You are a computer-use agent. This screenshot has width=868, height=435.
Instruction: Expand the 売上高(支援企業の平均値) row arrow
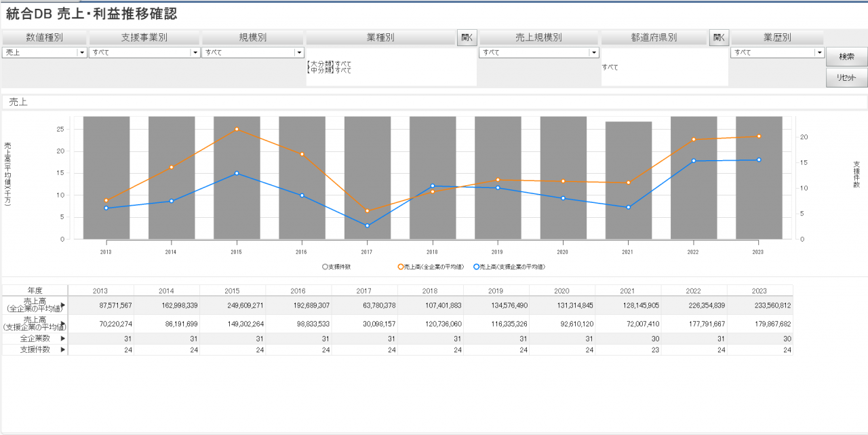pos(64,324)
